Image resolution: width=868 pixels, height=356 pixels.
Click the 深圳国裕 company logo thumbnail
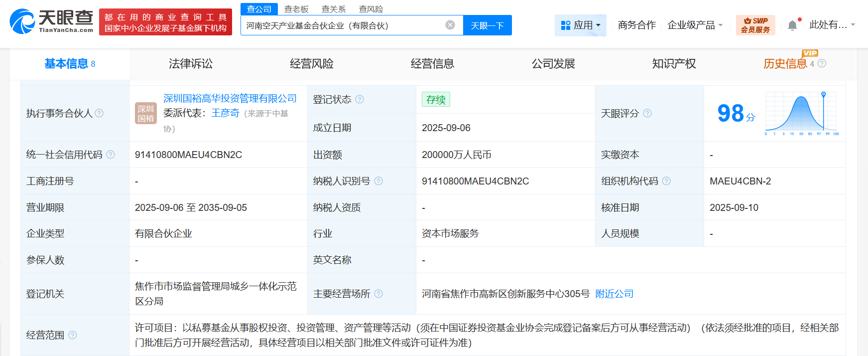146,113
